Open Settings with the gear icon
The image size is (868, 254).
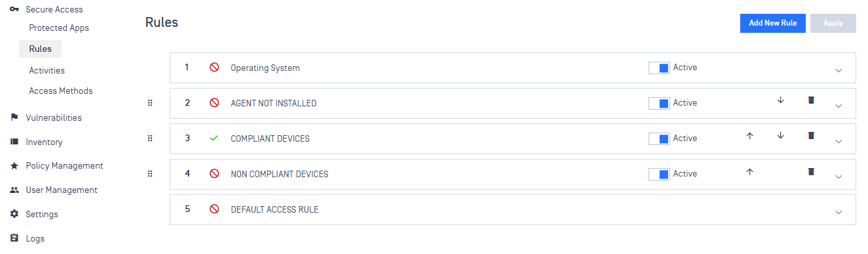42,215
